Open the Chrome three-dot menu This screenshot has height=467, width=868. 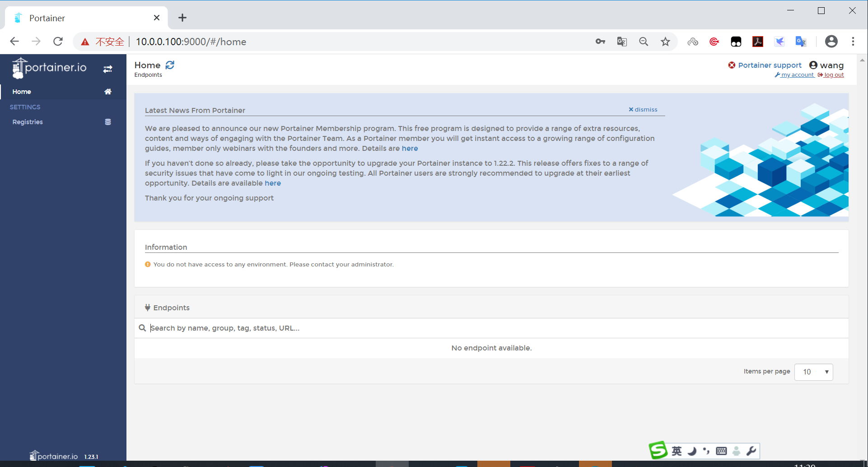tap(853, 42)
